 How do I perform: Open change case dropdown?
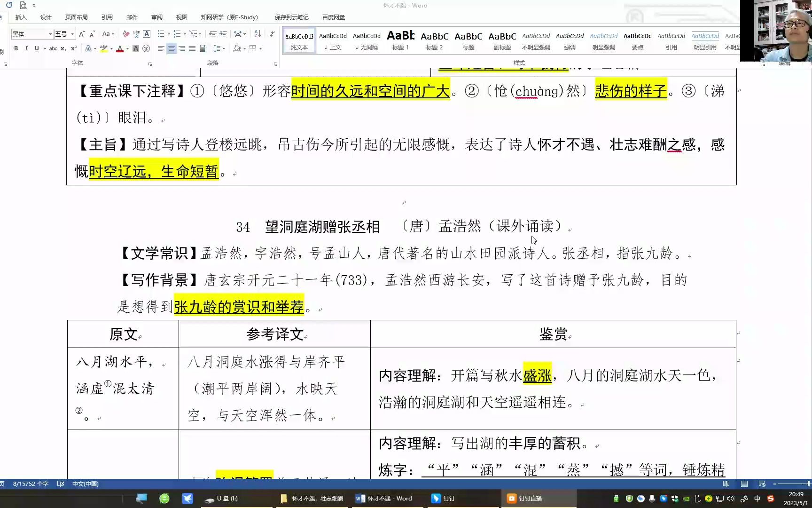109,34
